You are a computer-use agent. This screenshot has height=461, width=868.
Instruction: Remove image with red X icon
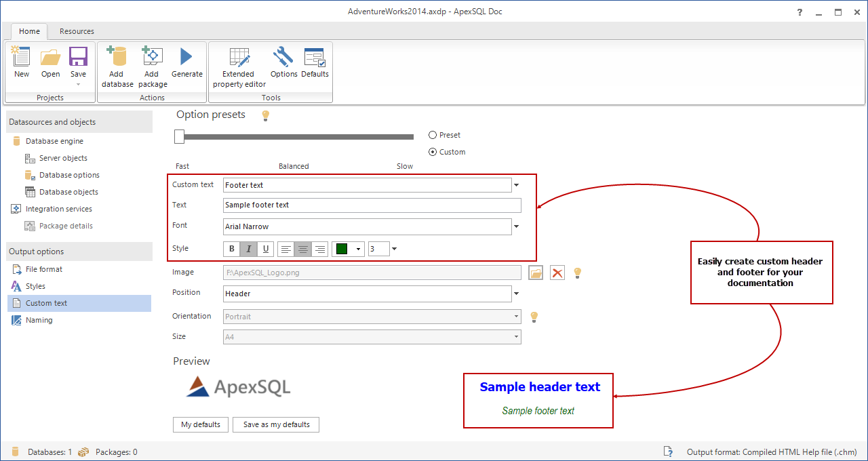click(x=557, y=273)
